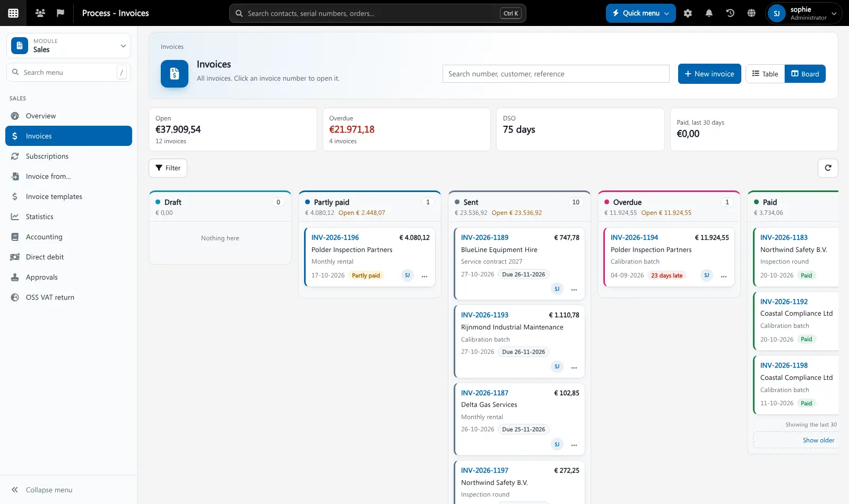Open notifications bell icon
Screen dimensions: 849x504
[709, 13]
